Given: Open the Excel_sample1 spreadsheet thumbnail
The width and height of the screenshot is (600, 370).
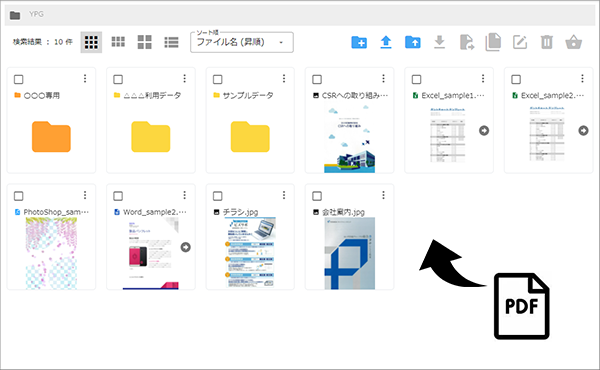Looking at the screenshot, I should [447, 134].
